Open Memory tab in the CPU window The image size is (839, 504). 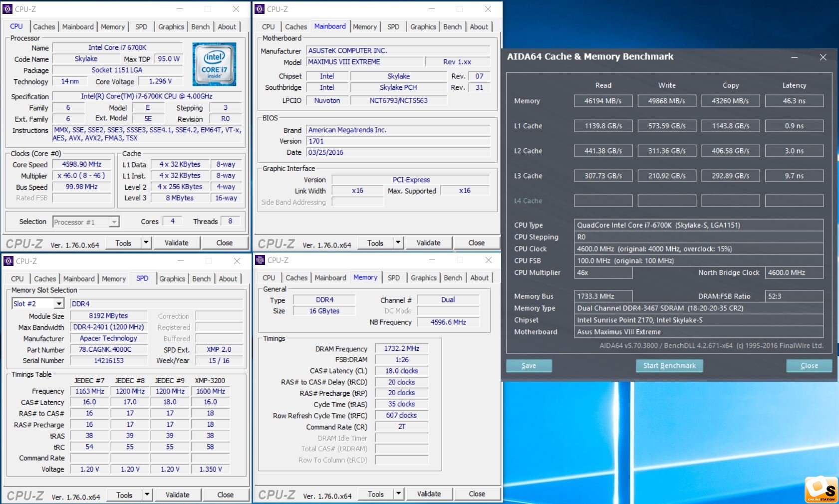[113, 27]
